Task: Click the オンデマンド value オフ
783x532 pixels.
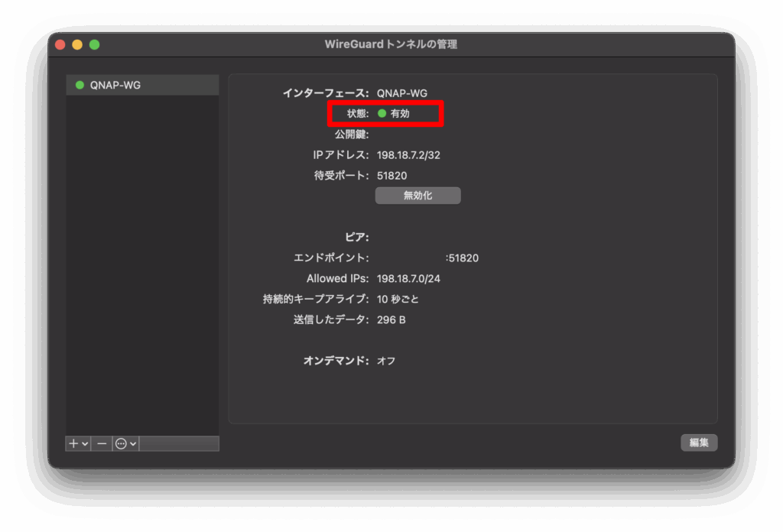Action: [x=386, y=361]
